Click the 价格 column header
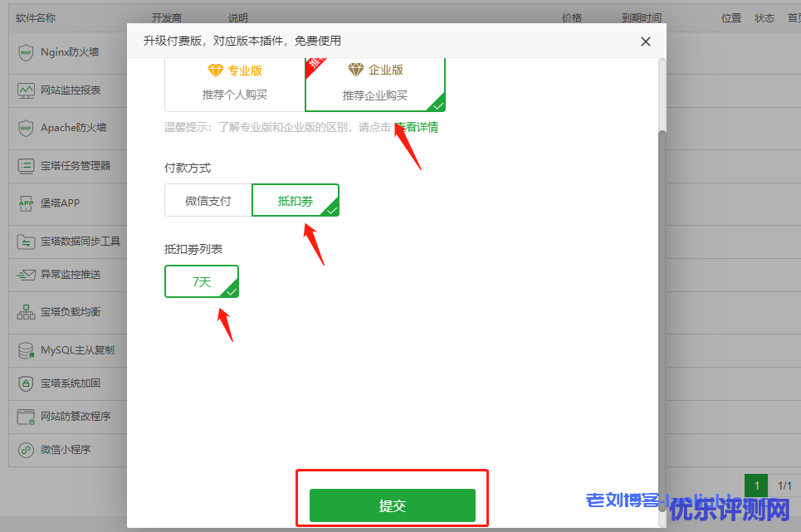The width and height of the screenshot is (801, 532). pyautogui.click(x=572, y=18)
